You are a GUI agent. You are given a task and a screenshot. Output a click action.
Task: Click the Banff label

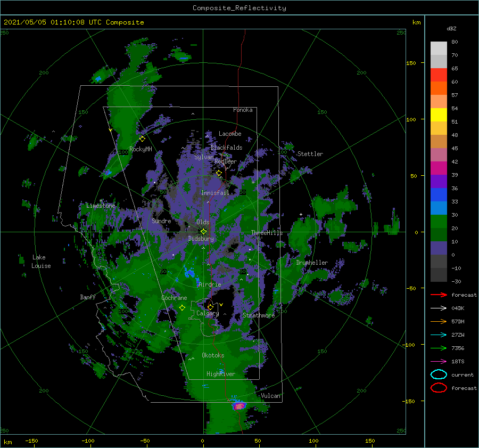click(x=88, y=297)
